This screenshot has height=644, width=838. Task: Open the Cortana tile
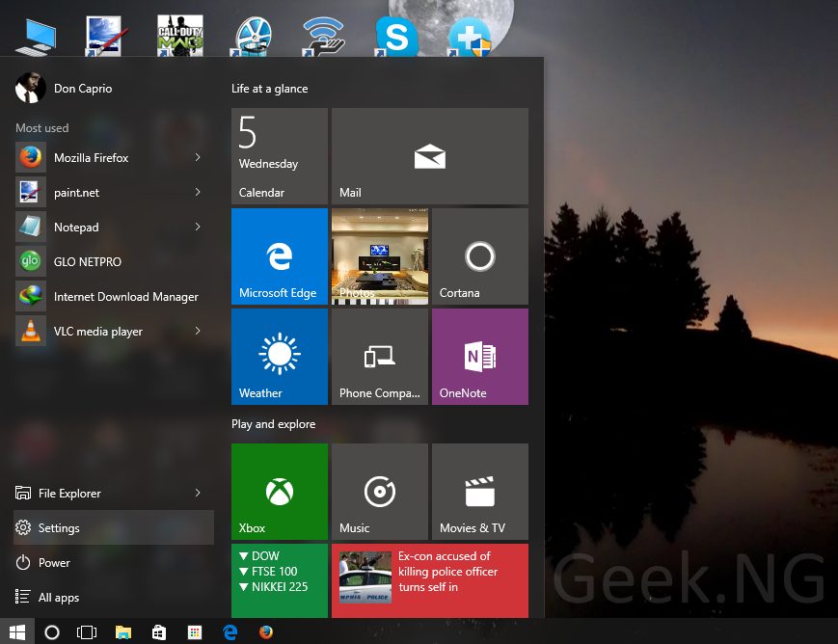480,256
